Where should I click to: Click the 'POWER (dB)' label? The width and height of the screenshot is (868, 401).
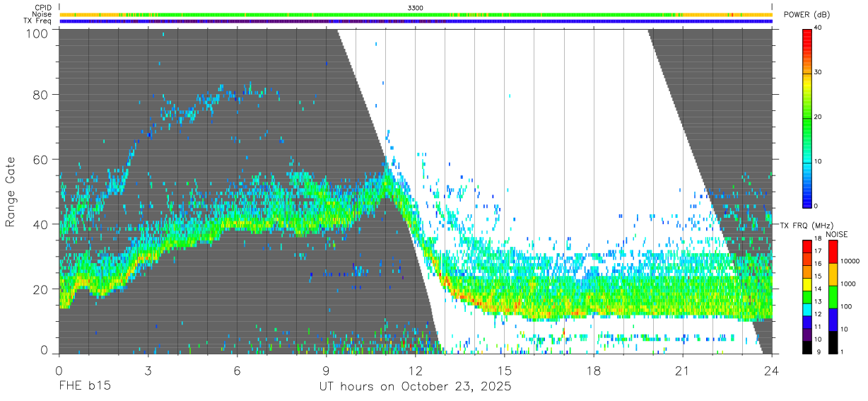click(x=807, y=15)
